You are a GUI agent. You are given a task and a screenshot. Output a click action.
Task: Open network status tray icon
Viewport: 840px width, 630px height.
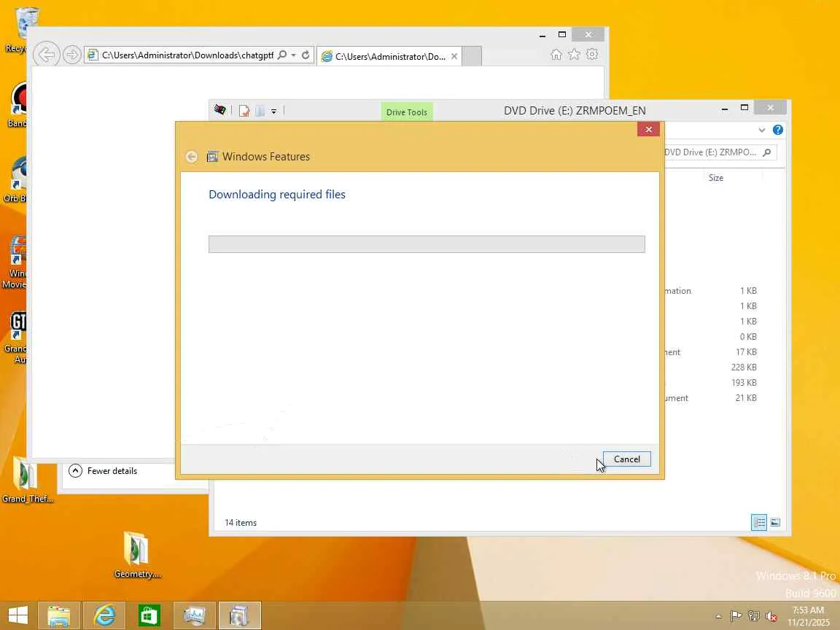753,616
